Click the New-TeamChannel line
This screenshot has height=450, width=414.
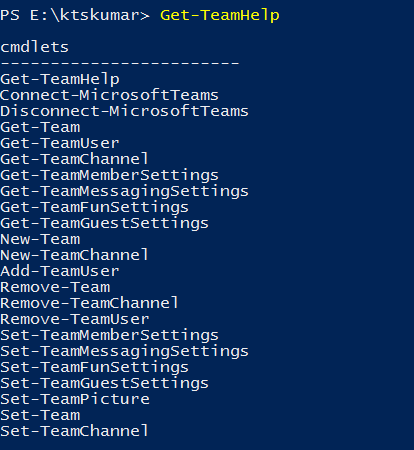(74, 255)
